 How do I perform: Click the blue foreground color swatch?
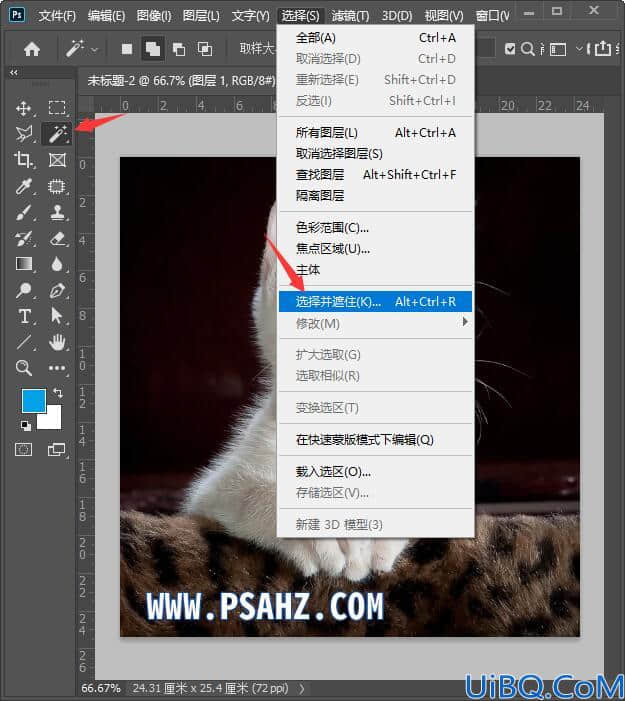coord(32,399)
